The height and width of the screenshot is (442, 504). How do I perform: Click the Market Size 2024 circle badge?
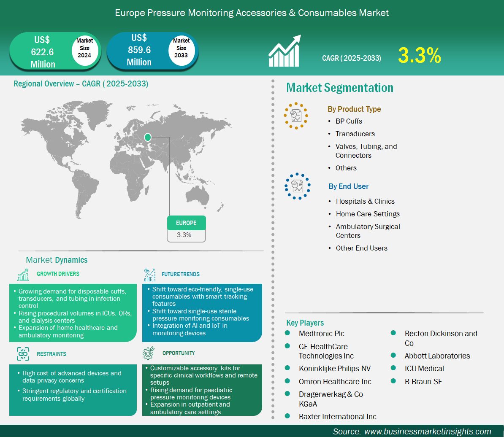click(84, 48)
